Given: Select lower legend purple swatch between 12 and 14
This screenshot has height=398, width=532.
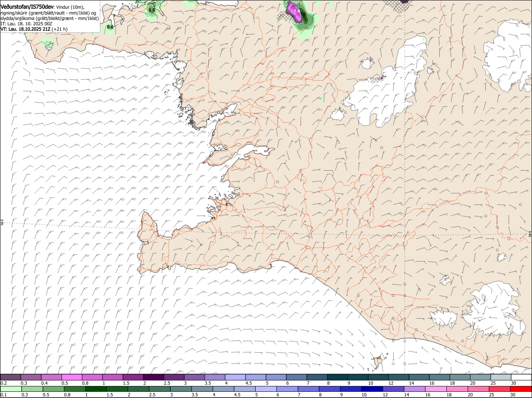Looking at the screenshot, I should pos(393,389).
